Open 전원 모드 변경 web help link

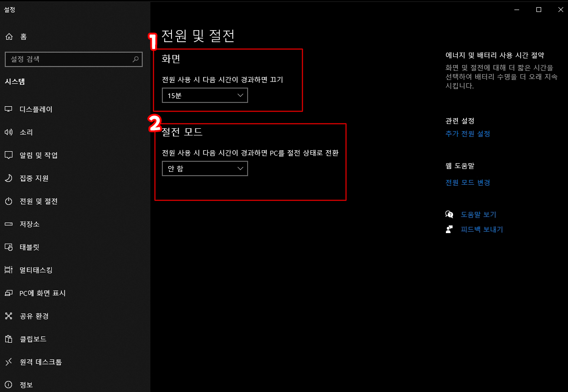click(x=467, y=182)
